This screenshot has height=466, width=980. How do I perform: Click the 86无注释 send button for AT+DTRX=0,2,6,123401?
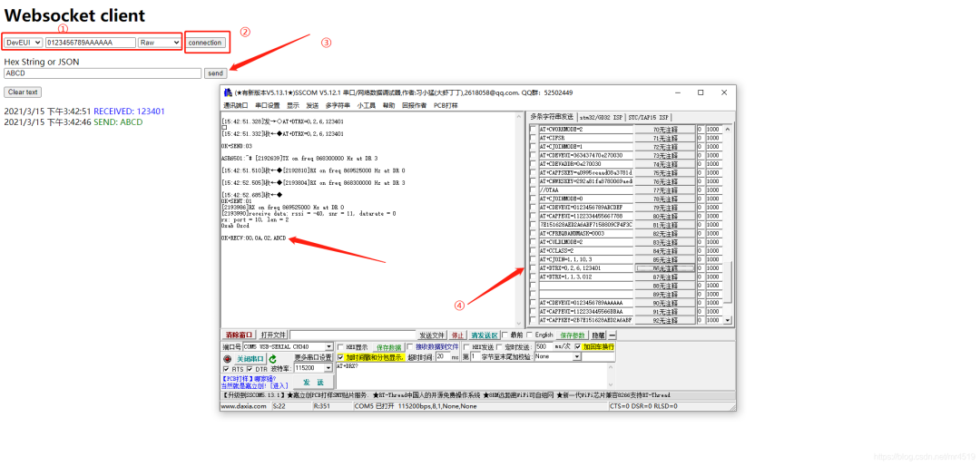(665, 268)
